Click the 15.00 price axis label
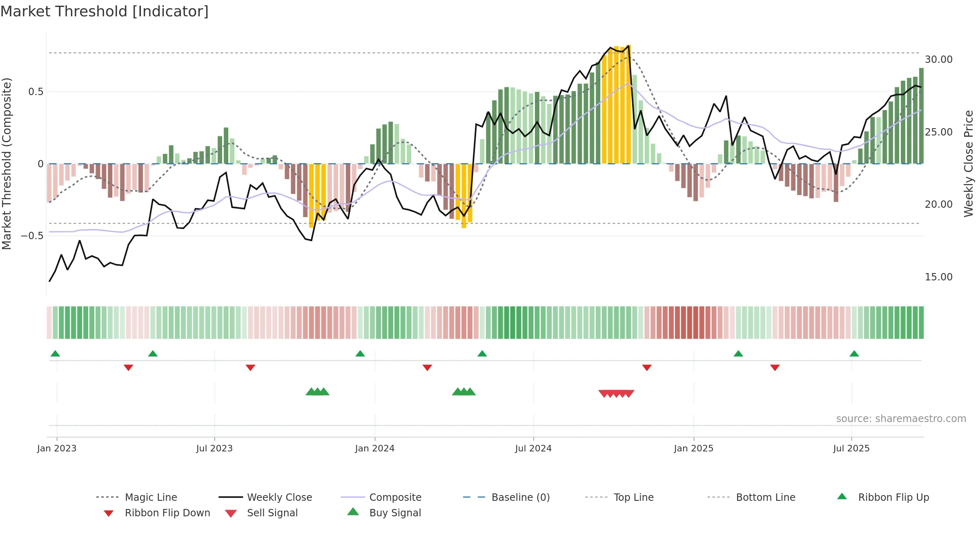Viewport: 980px width, 551px height. coord(939,277)
